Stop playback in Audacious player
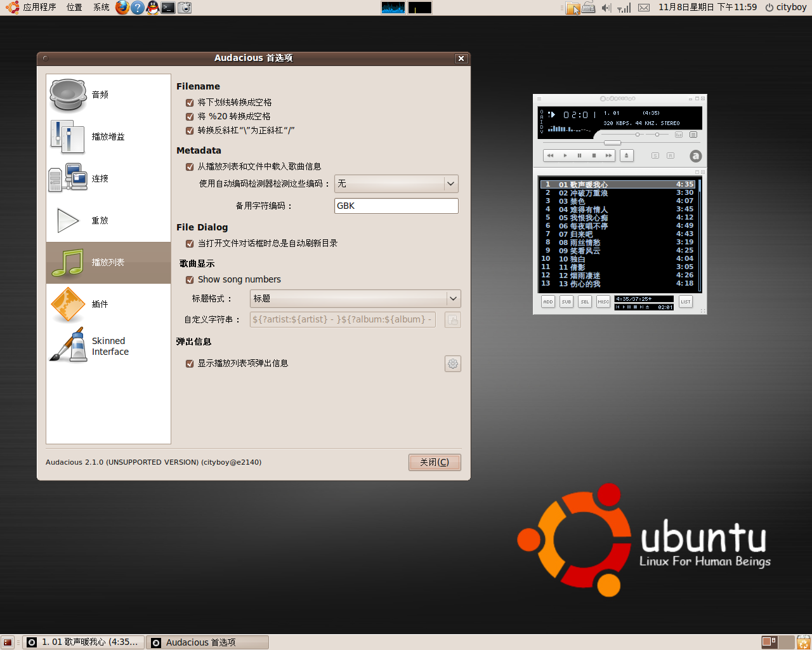The image size is (812, 650). [594, 156]
